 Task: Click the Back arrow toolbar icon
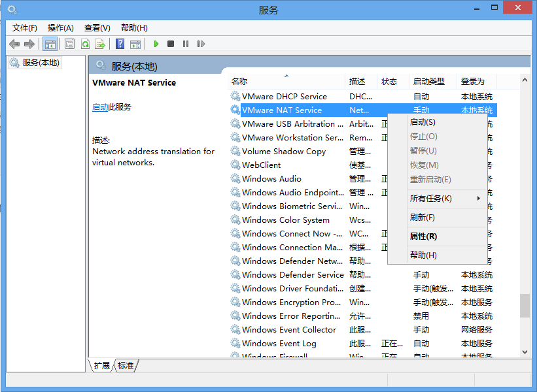pyautogui.click(x=14, y=44)
